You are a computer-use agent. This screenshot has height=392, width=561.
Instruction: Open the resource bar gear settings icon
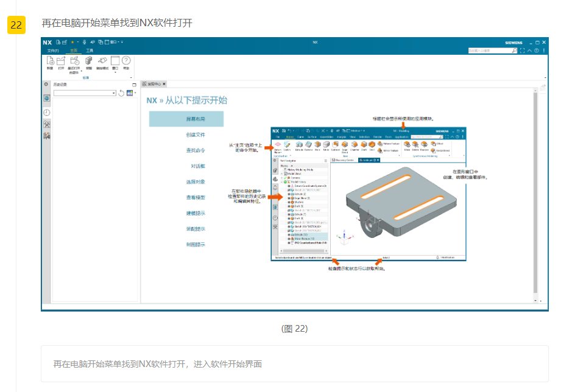click(x=46, y=85)
